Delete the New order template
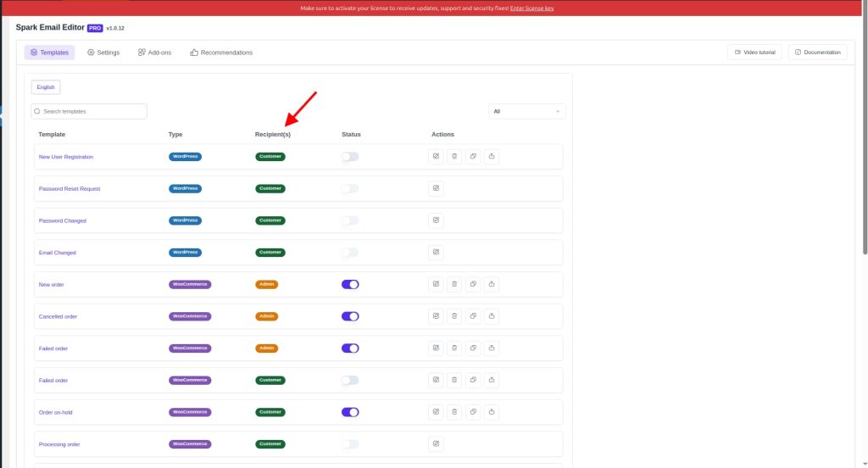The height and width of the screenshot is (468, 868). [454, 284]
